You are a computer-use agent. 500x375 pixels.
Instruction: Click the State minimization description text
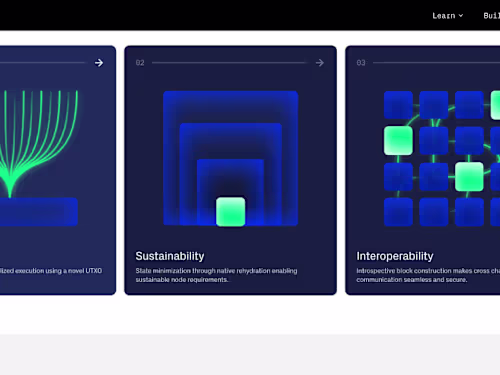tap(216, 275)
